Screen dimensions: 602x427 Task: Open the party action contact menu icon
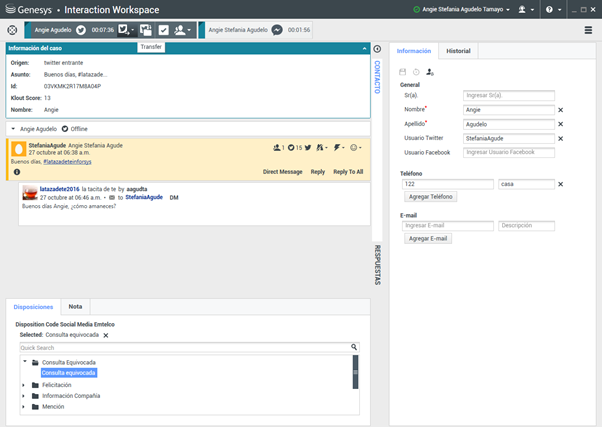click(182, 30)
